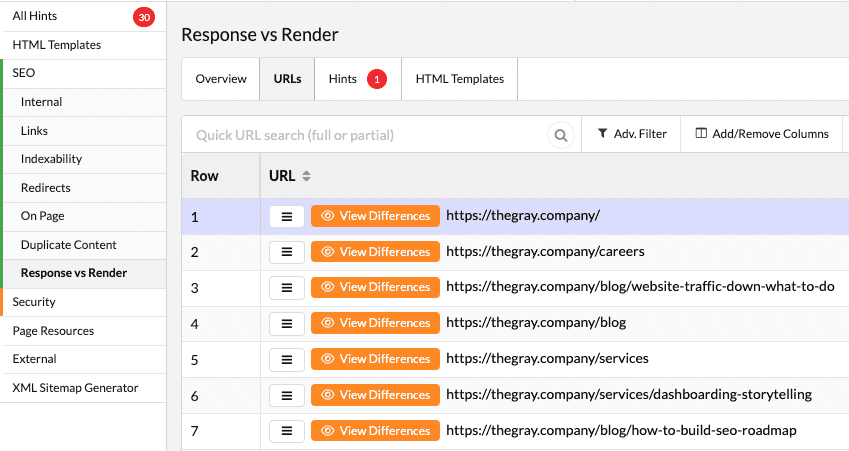Sort the table by URL column arrows

coord(306,176)
